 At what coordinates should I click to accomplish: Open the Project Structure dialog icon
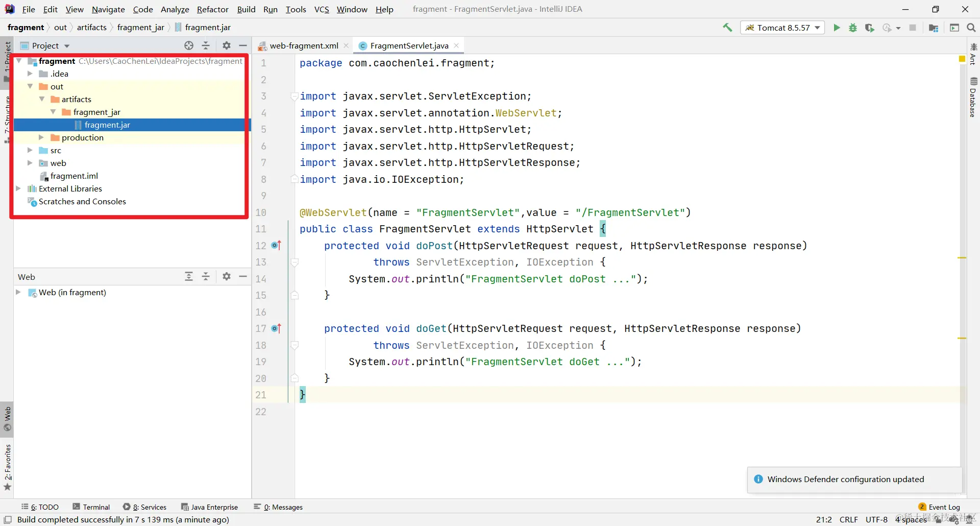[x=934, y=28]
